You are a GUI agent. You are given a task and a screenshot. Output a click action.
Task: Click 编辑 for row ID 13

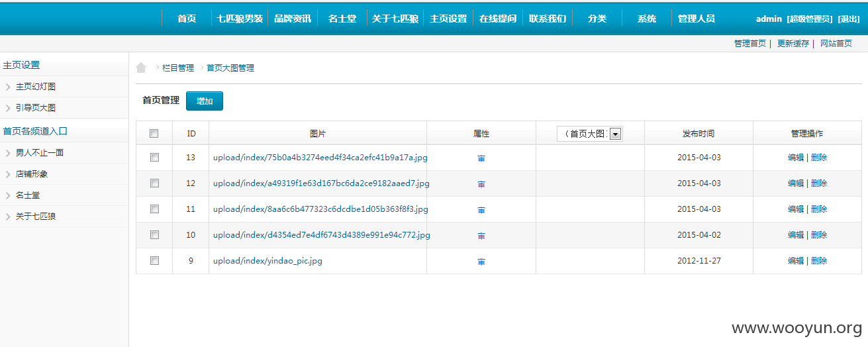[x=796, y=158]
